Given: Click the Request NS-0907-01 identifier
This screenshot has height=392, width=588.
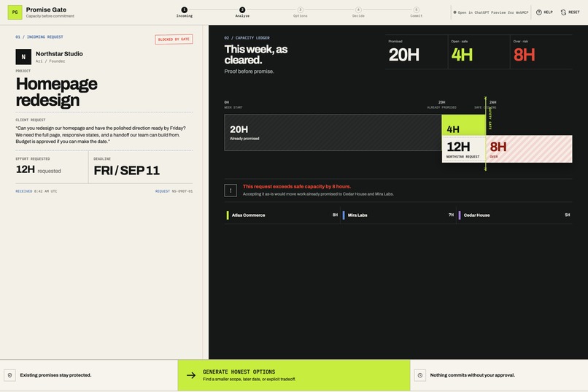Looking at the screenshot, I should (x=174, y=191).
